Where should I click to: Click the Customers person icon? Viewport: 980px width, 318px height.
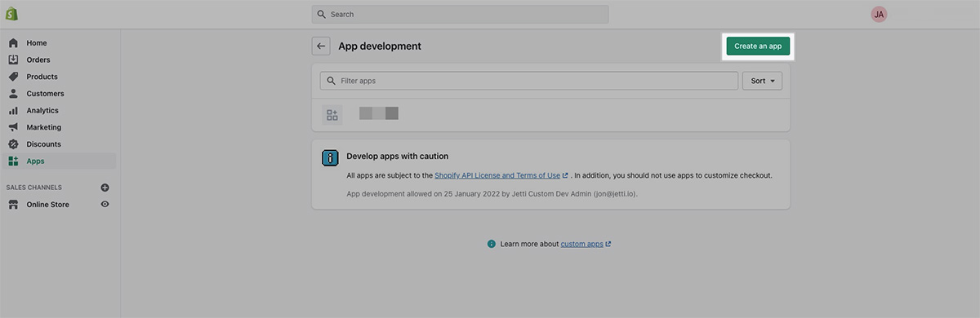tap(13, 94)
